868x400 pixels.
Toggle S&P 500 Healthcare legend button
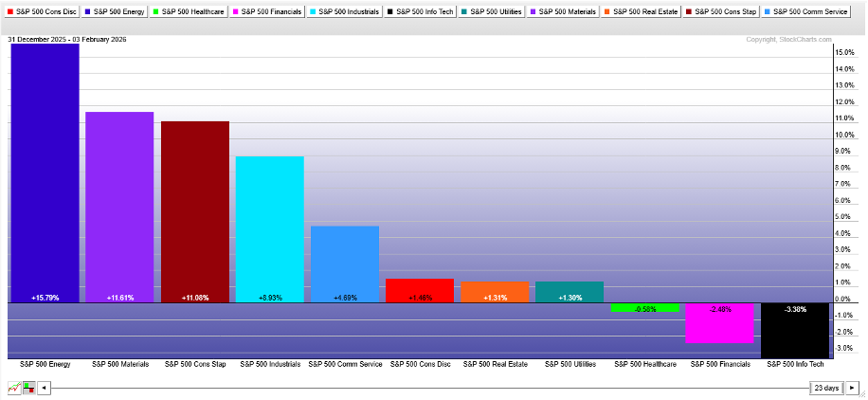point(188,11)
